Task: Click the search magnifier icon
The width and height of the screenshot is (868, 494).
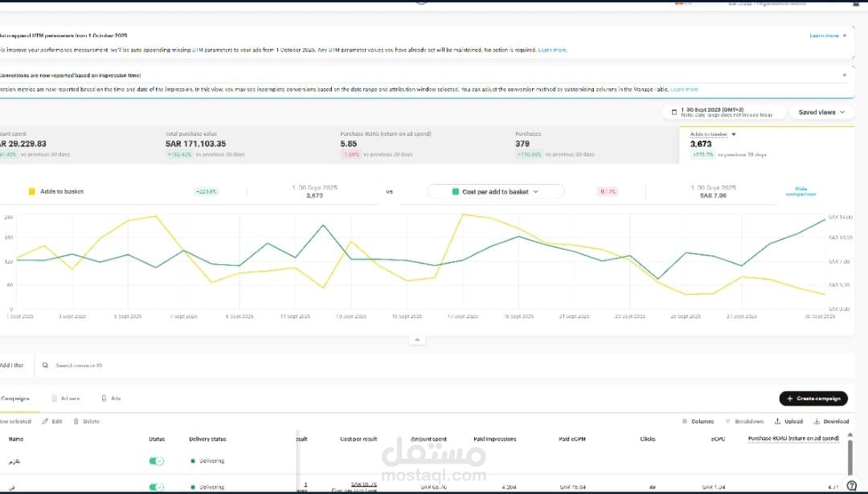Action: coord(45,365)
